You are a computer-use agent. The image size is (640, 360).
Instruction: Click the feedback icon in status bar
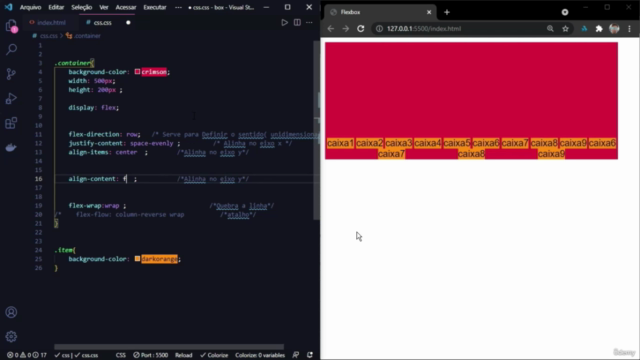coord(296,355)
